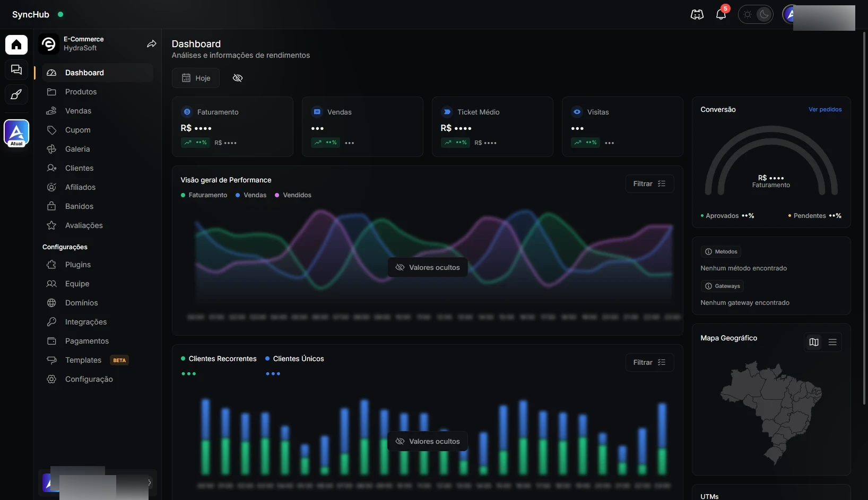Click the Discord icon in top bar
868x500 pixels.
[697, 14]
